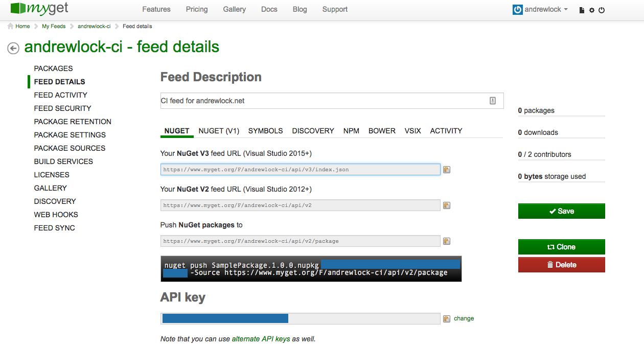Open BUILD SERVICES in sidebar

63,161
